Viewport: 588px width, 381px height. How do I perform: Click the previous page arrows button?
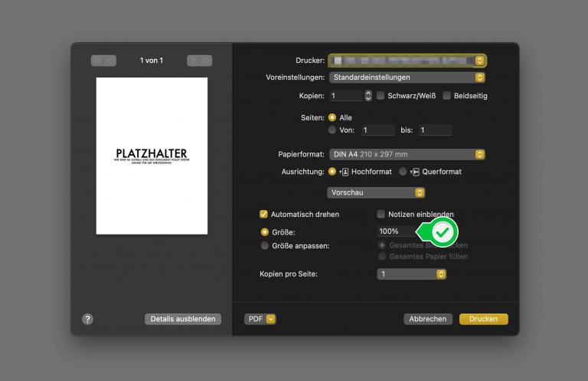click(x=103, y=61)
